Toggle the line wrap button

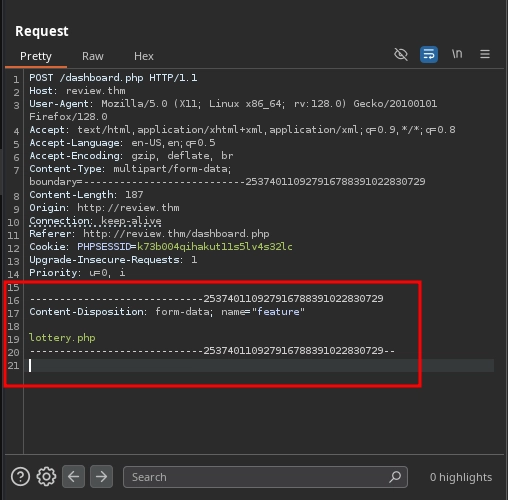click(429, 54)
